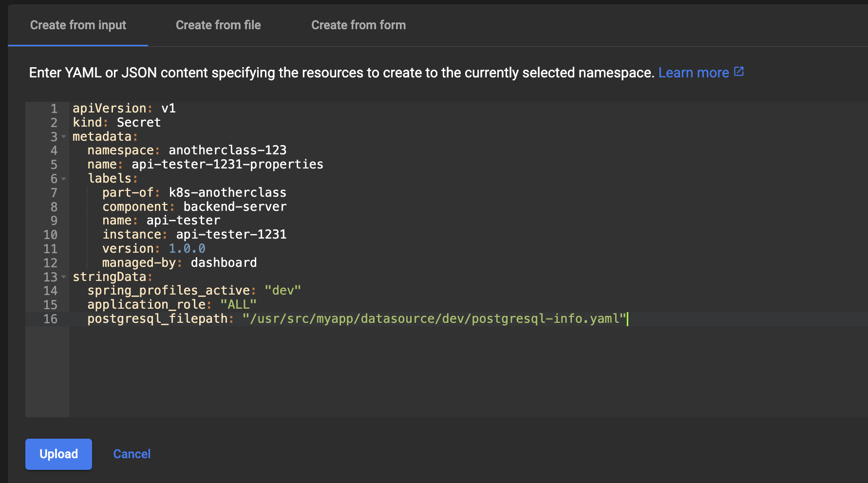Click line number 1 in the gutter
Image resolution: width=868 pixels, height=483 pixels.
pyautogui.click(x=54, y=109)
